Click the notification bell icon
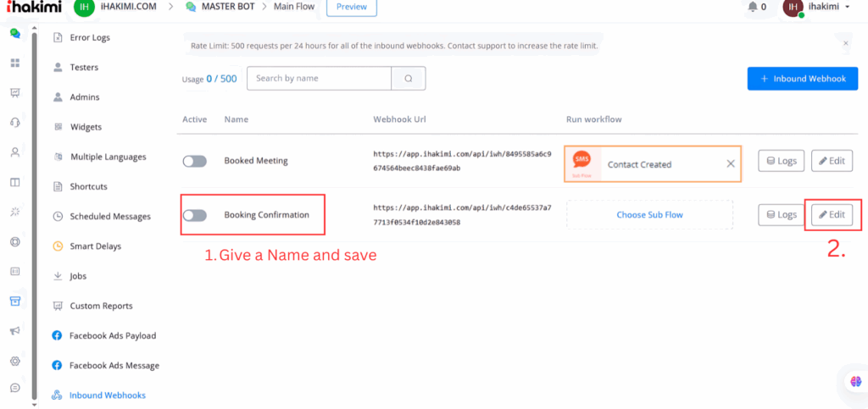The image size is (868, 409). (752, 7)
